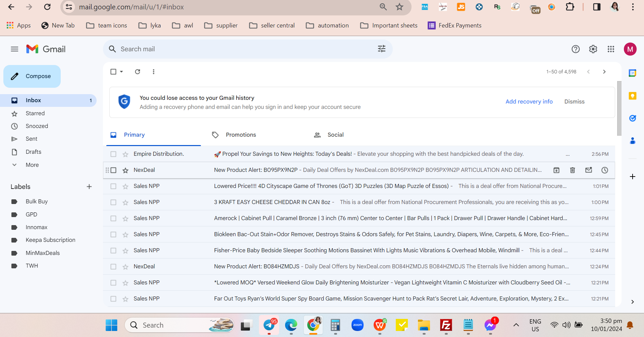Screen dimensions: 644x337
Task: Show the side panel chevron
Action: click(633, 302)
